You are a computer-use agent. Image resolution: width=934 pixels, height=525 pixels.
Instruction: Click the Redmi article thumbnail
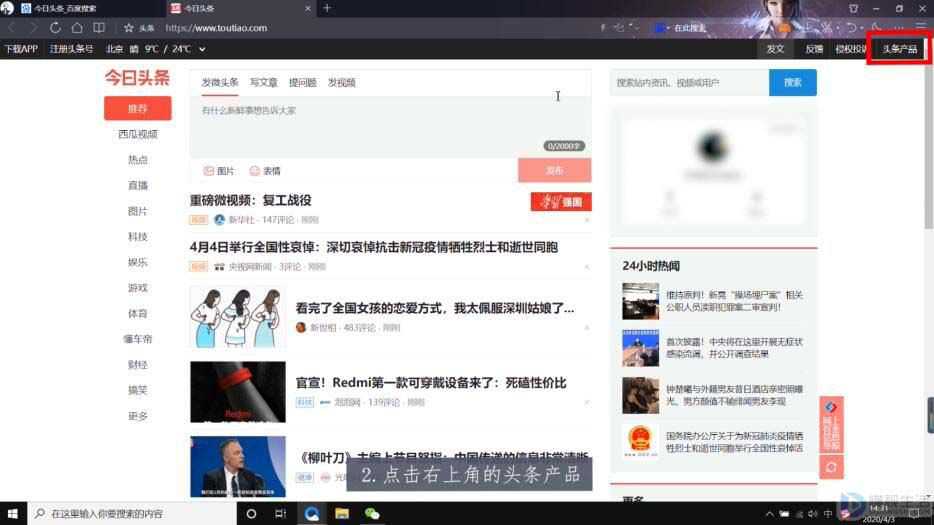click(x=238, y=392)
